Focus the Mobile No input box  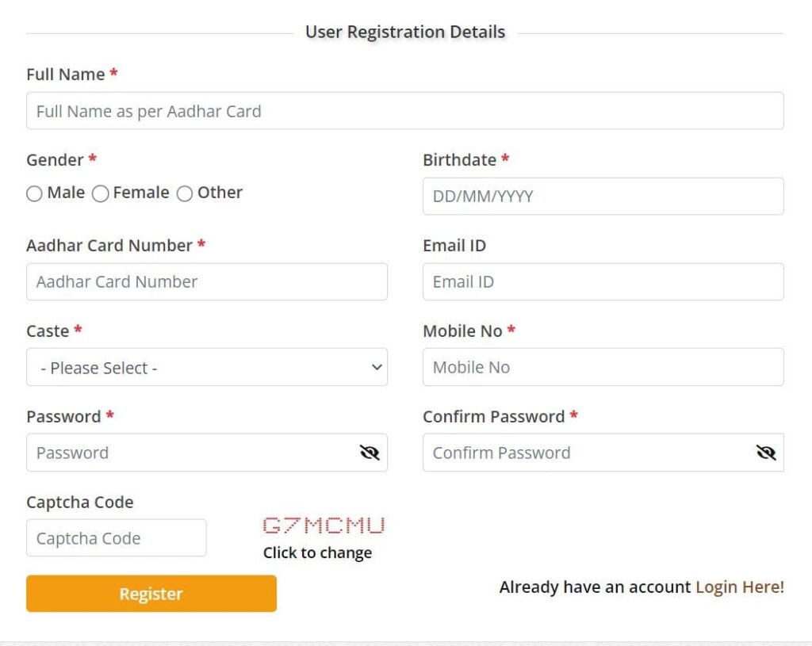tap(603, 368)
